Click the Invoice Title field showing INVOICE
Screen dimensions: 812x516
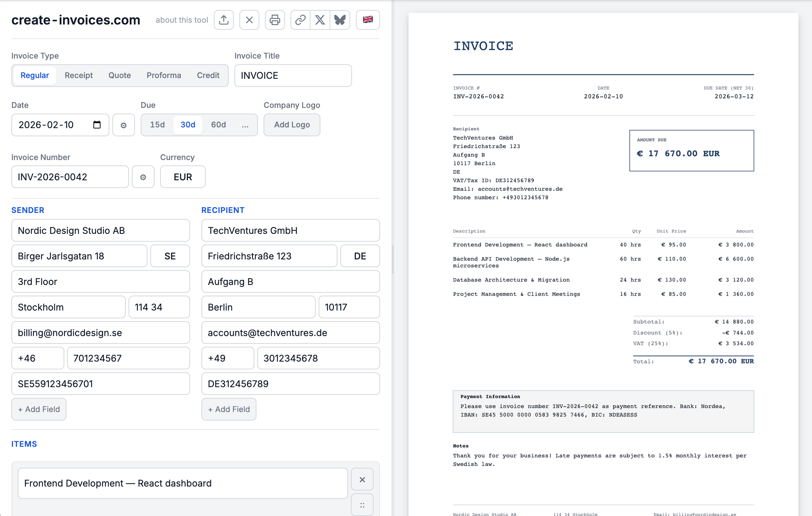click(292, 75)
